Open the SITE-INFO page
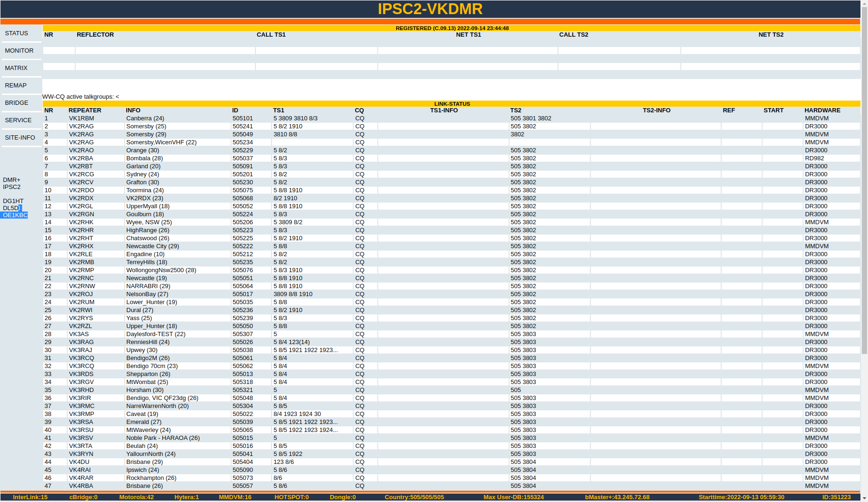The width and height of the screenshot is (868, 502). pos(20,137)
